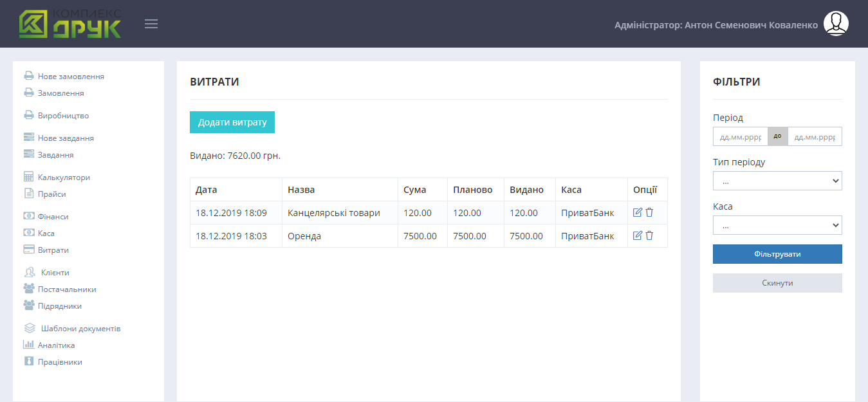This screenshot has width=868, height=402.
Task: Open the Клієнти sidebar section
Action: (55, 273)
